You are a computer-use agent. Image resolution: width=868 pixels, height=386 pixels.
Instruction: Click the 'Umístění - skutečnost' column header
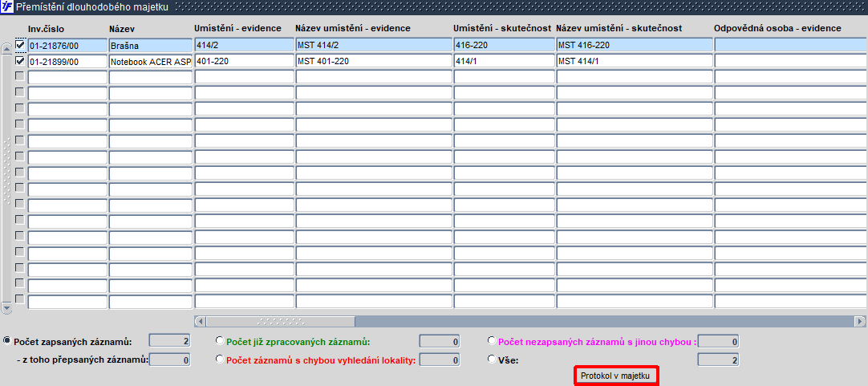pos(503,28)
